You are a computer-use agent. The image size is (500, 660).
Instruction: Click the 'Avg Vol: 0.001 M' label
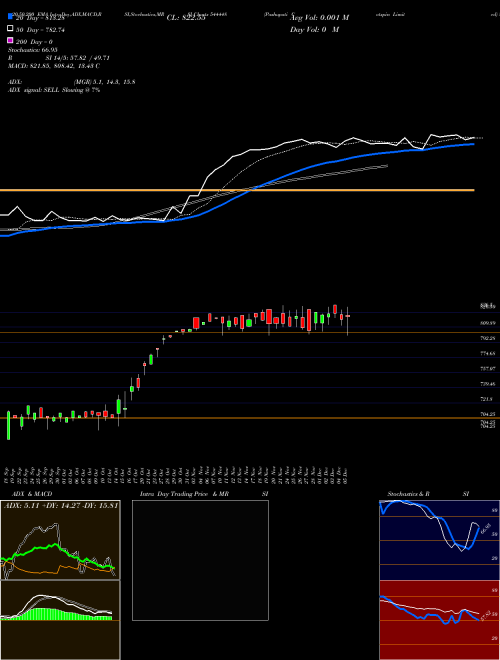[x=319, y=18]
